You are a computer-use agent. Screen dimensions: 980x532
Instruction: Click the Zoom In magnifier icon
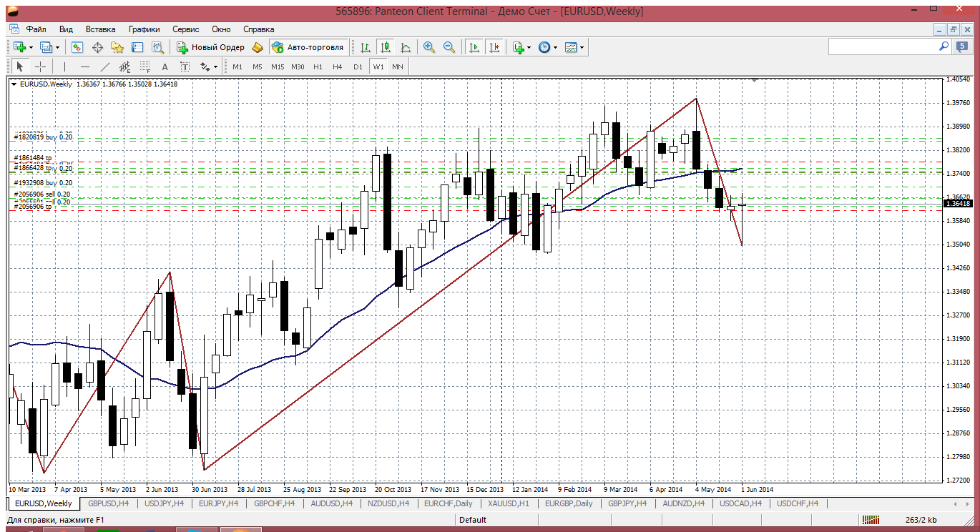(429, 47)
